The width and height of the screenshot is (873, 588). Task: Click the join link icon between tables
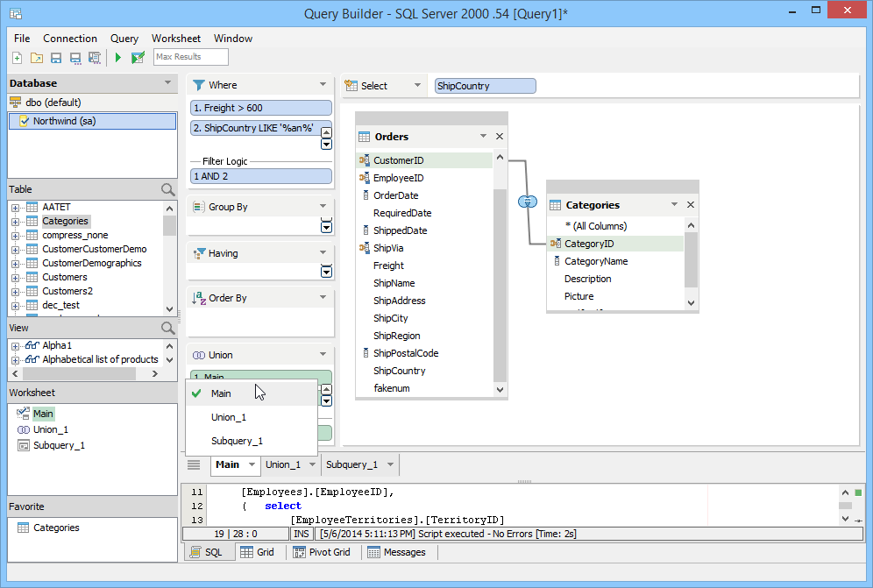point(528,202)
